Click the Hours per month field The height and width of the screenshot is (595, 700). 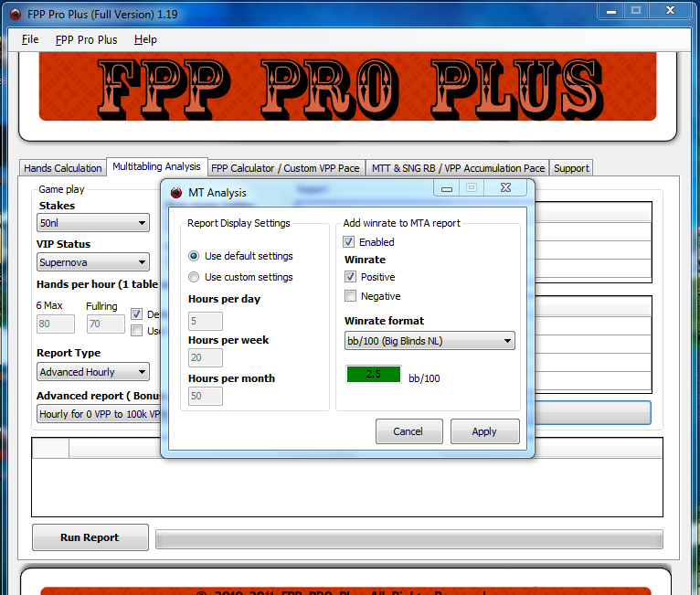pyautogui.click(x=206, y=396)
